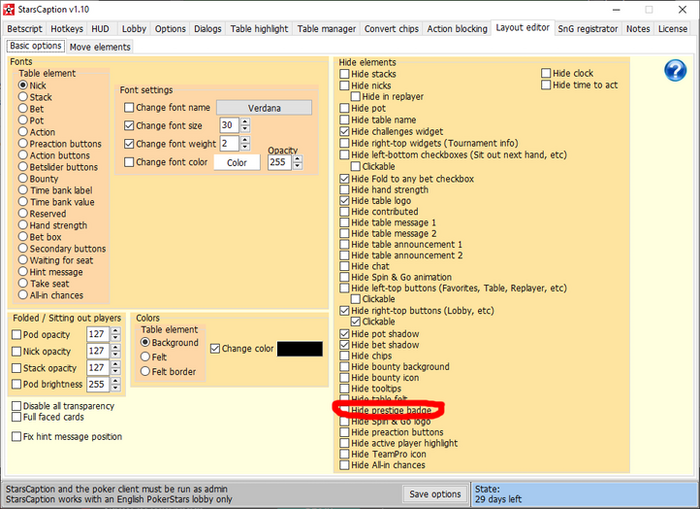This screenshot has width=700, height=509.
Task: Adjust the font size spinner arrows
Action: pyautogui.click(x=243, y=126)
